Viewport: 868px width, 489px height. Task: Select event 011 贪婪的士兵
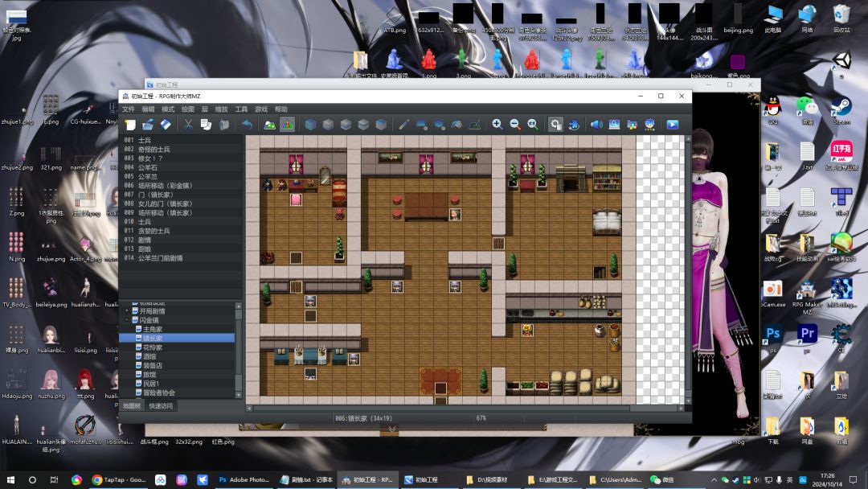pyautogui.click(x=182, y=231)
